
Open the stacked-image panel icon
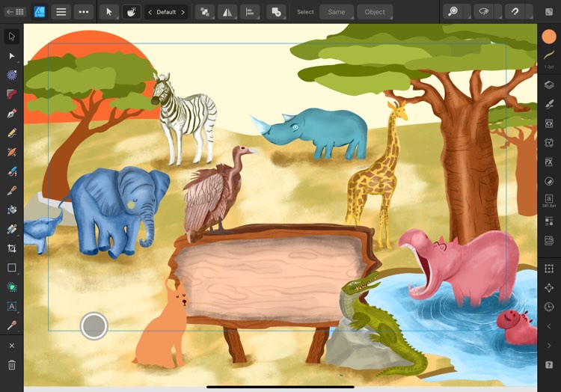click(x=549, y=240)
